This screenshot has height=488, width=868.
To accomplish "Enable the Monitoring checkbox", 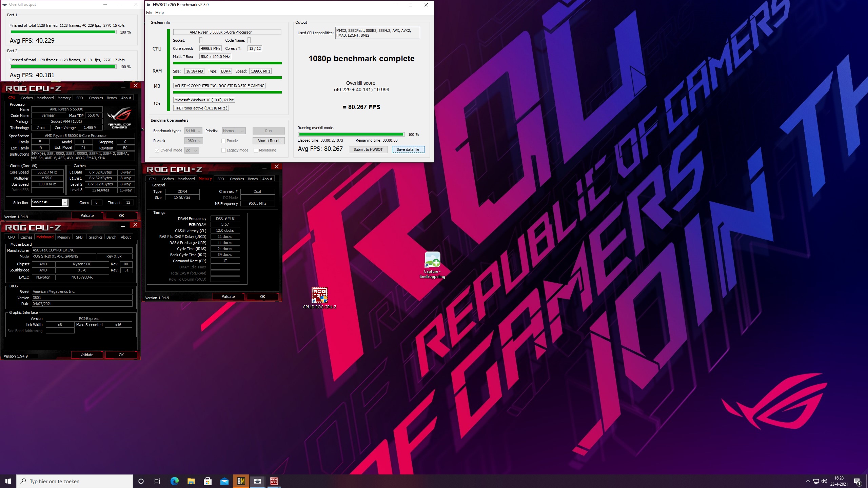I will [x=256, y=150].
